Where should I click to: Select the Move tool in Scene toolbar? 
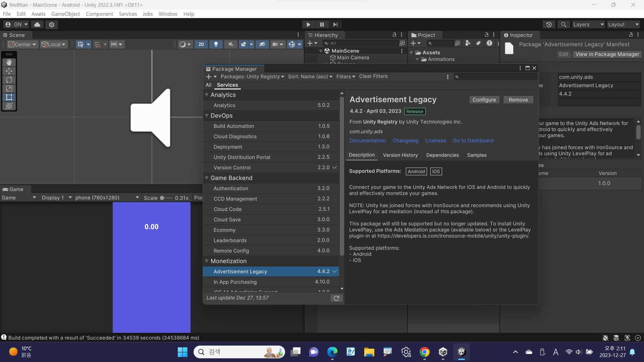tap(9, 71)
